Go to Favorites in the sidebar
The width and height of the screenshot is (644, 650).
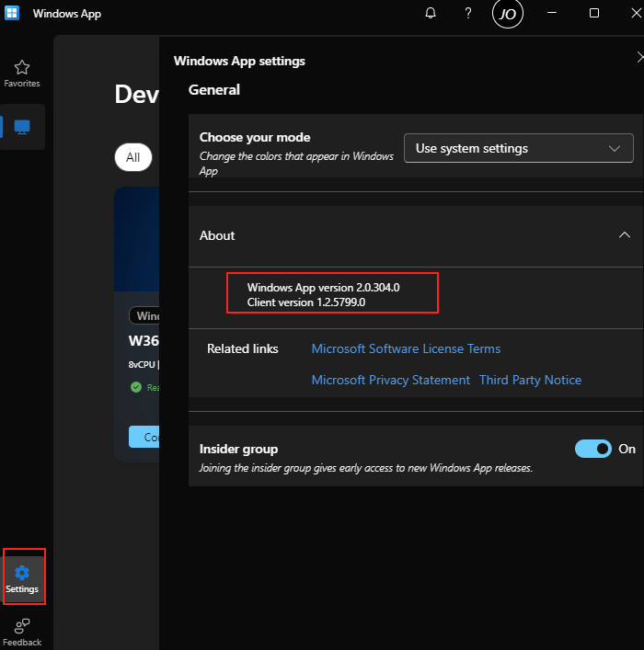(x=22, y=74)
